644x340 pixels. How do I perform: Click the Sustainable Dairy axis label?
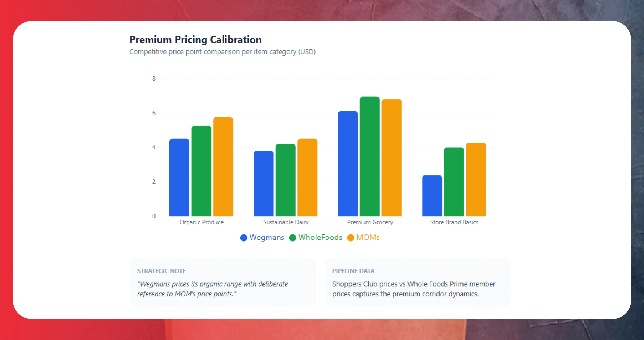286,222
